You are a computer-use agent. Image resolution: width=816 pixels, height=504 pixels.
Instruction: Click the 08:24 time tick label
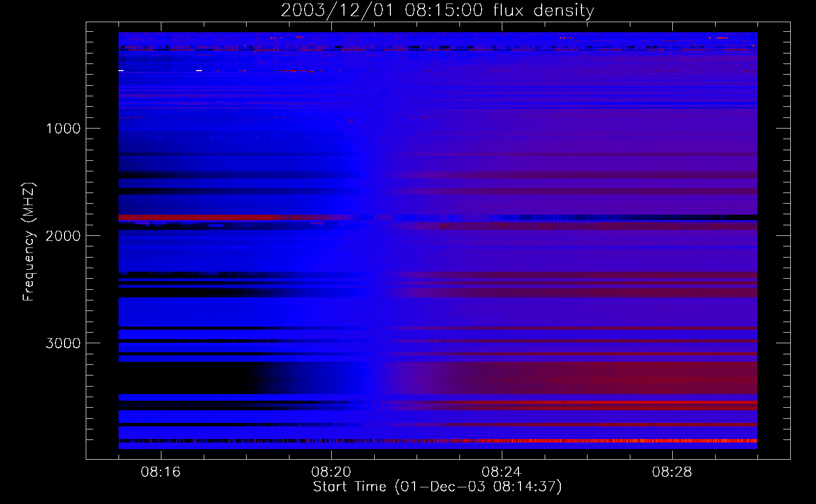502,472
